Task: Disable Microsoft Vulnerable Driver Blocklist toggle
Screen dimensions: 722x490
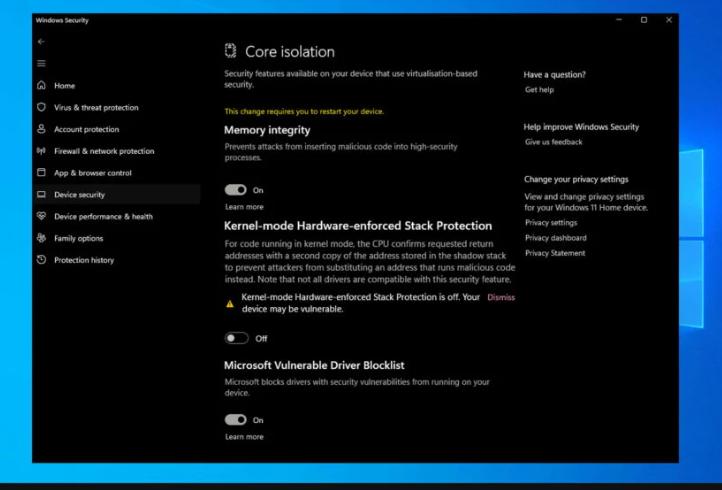Action: [x=235, y=420]
